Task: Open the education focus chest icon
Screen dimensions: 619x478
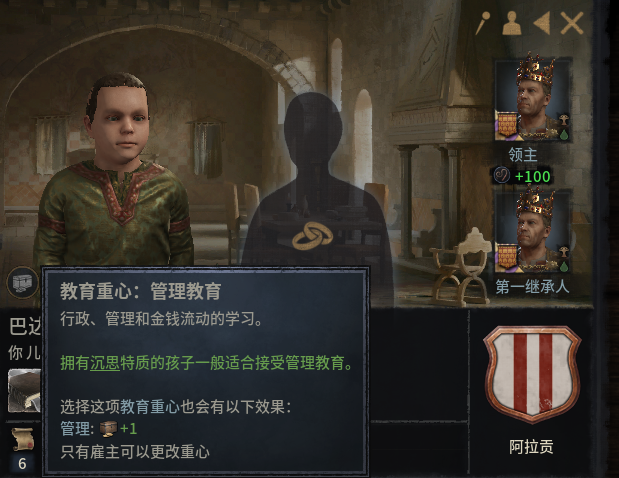Action: [22, 283]
